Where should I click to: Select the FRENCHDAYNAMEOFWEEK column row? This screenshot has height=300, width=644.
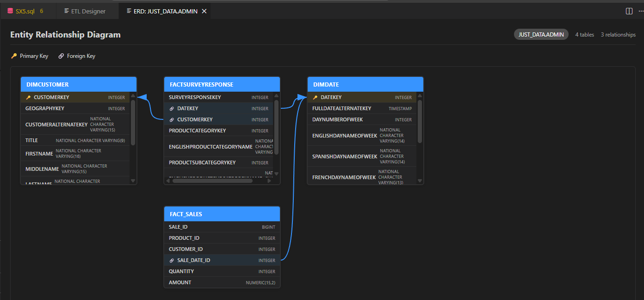362,176
